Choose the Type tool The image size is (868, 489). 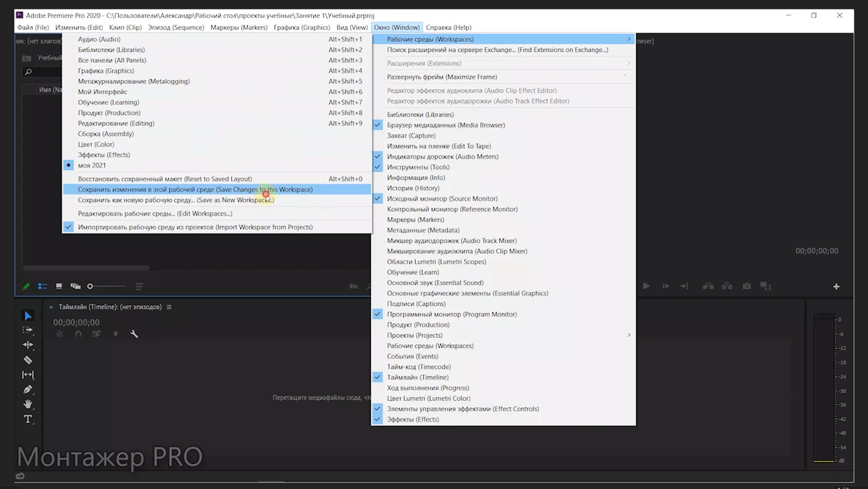pos(28,420)
